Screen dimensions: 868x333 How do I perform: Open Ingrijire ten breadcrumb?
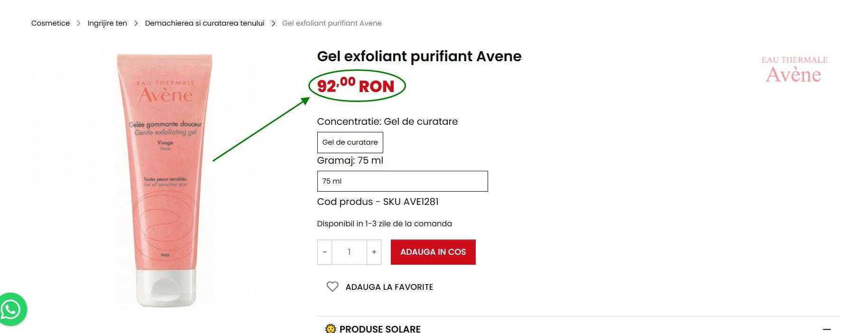pos(107,23)
